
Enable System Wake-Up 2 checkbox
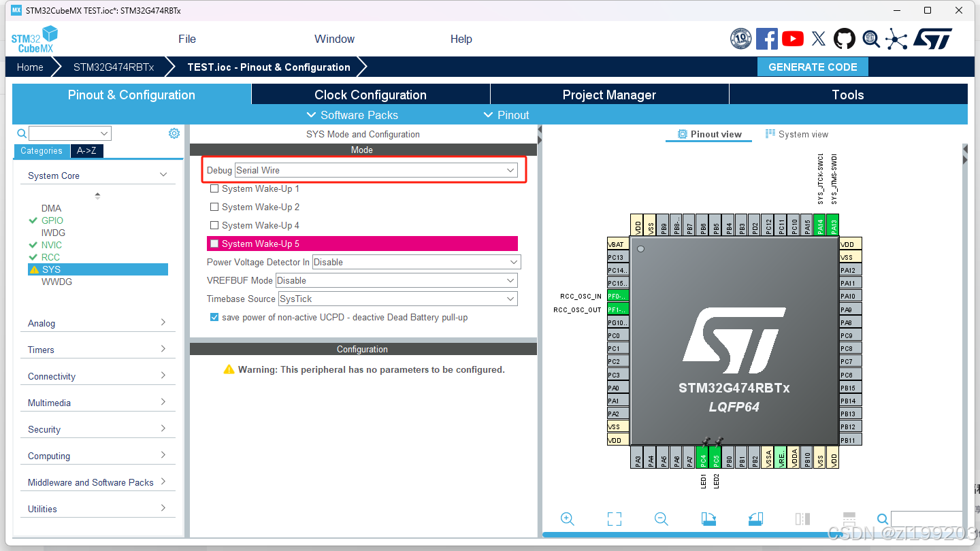(214, 207)
